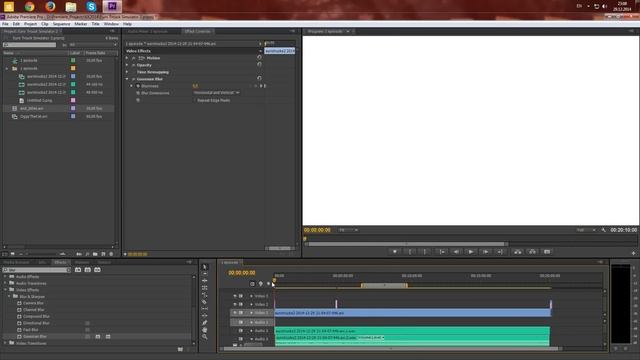
Task: Open the Window menu
Action: pyautogui.click(x=111, y=24)
